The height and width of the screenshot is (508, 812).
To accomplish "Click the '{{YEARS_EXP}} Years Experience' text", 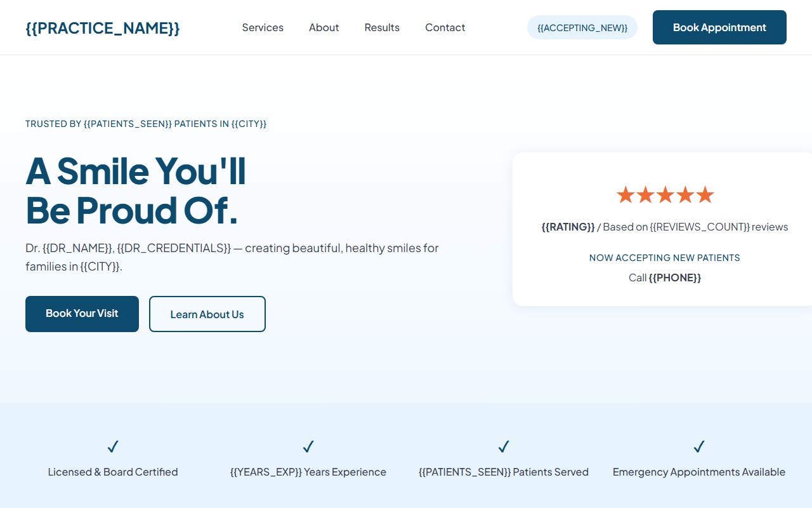I will [x=308, y=472].
